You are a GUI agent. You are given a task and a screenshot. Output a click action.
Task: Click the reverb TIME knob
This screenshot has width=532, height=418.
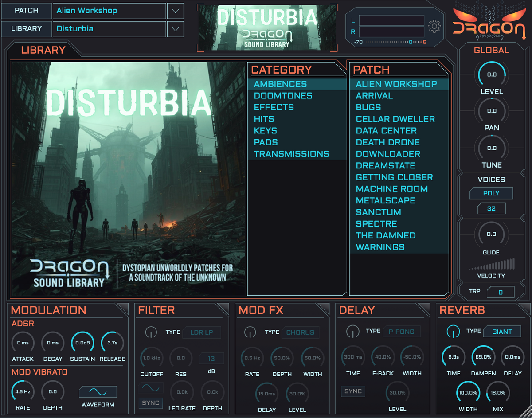coord(453,357)
